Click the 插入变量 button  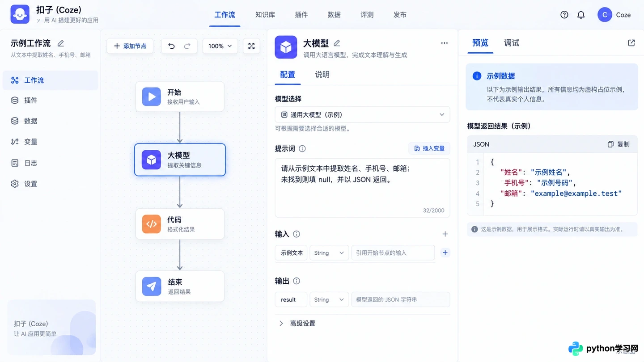click(x=429, y=148)
